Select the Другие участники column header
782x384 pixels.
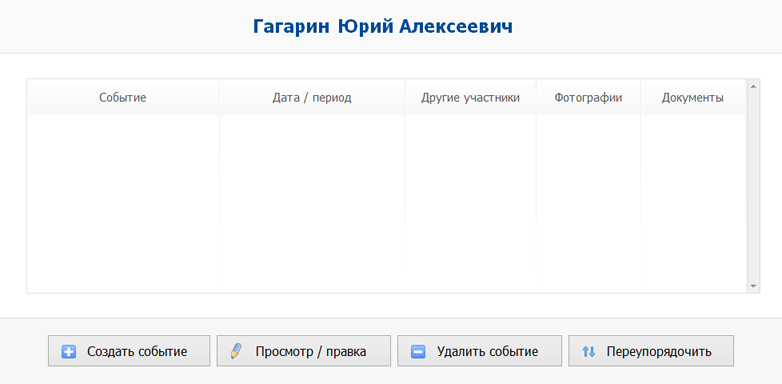pyautogui.click(x=470, y=98)
